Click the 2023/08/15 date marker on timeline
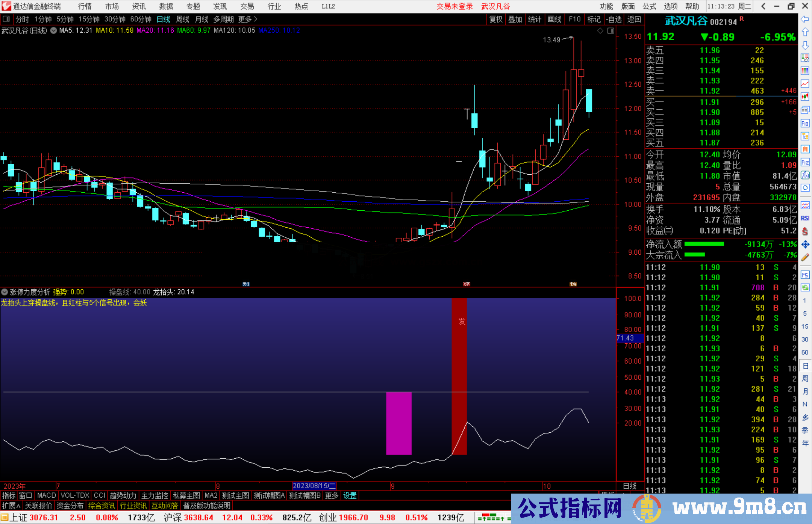This screenshot has width=812, height=524. click(314, 486)
